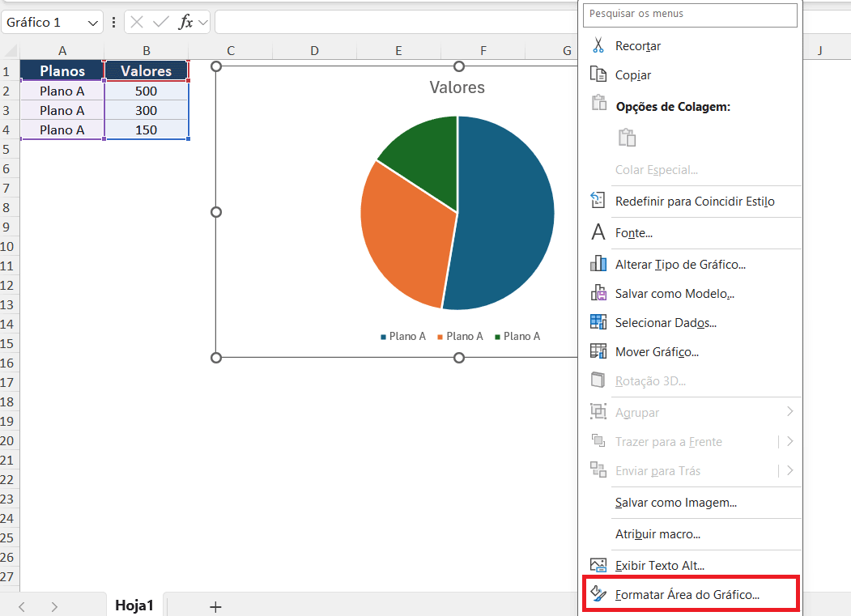Choose Formatar Área do Gráfico menu entry

[687, 595]
